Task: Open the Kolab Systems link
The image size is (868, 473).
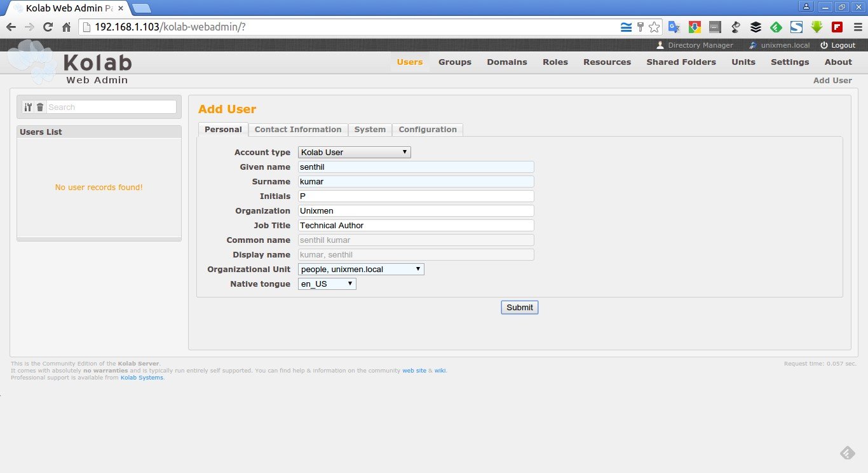Action: coord(142,378)
